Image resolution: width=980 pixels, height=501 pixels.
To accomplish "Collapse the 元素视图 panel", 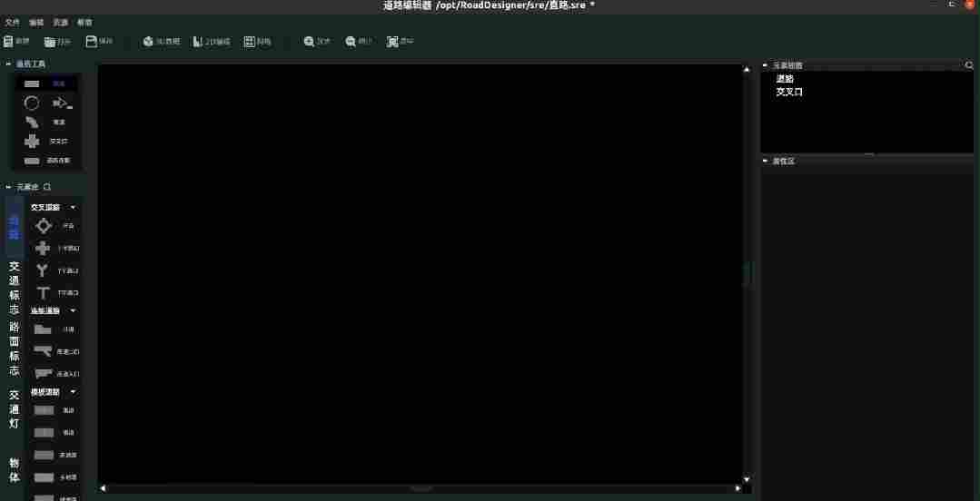I will click(x=766, y=65).
